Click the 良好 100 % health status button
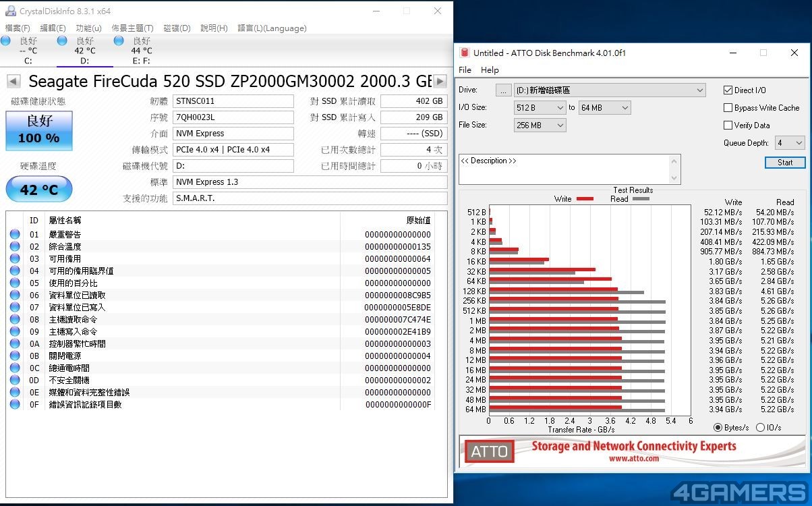The height and width of the screenshot is (506, 812). [x=39, y=131]
